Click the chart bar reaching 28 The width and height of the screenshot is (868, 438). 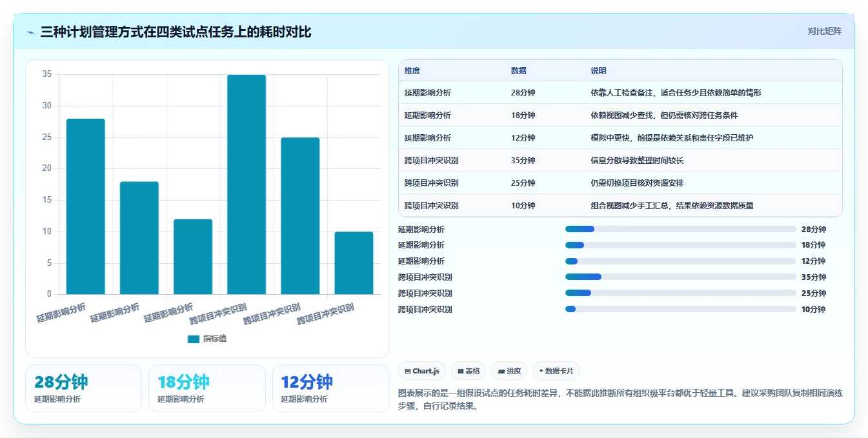[x=86, y=206]
